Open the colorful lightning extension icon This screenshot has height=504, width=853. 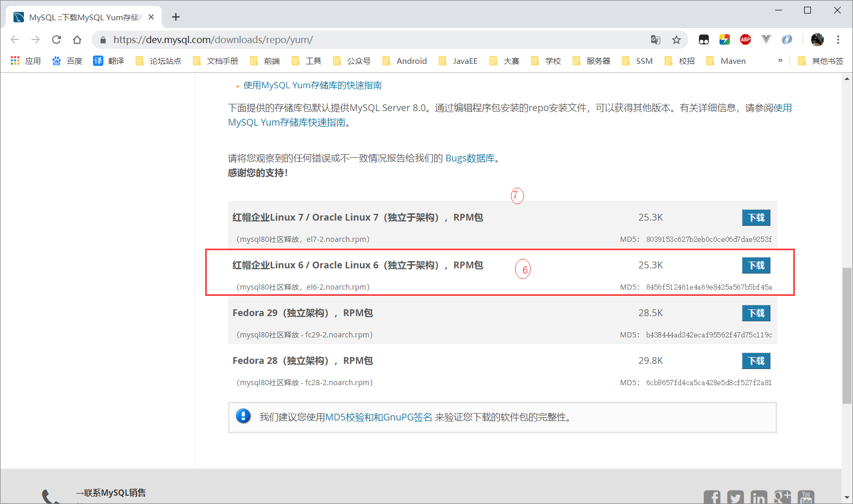coord(725,39)
